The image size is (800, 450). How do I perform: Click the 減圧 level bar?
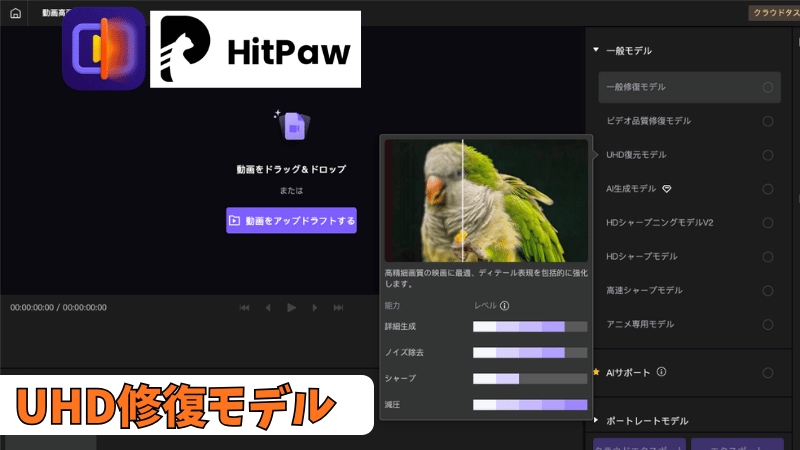click(530, 405)
